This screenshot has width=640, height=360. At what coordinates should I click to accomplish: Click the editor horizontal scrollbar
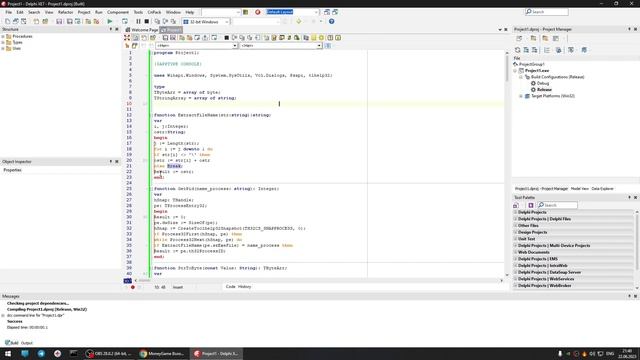318,280
